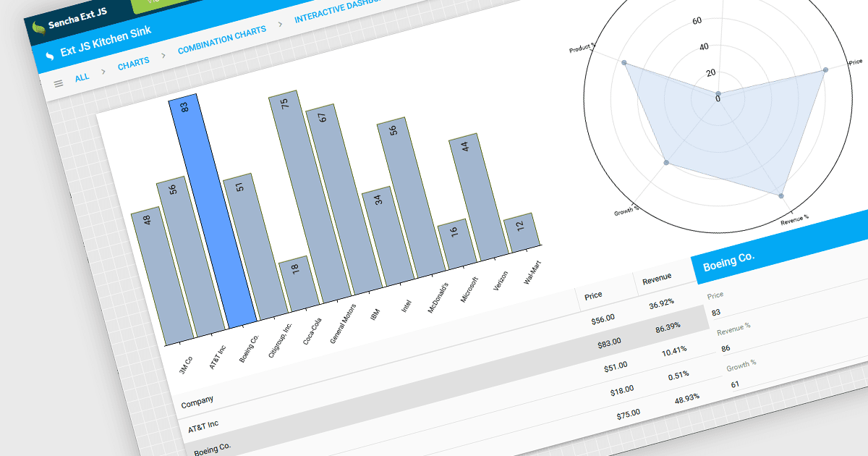Screen dimensions: 868x456
Task: Click chevron after CHARTS breadcrumb
Action: click(163, 55)
